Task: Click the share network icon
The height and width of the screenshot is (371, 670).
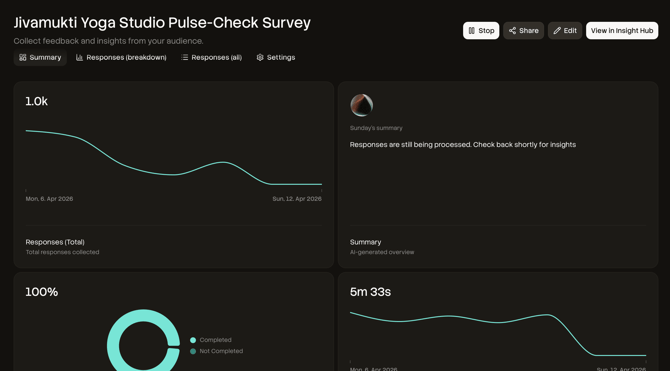Action: (x=512, y=31)
